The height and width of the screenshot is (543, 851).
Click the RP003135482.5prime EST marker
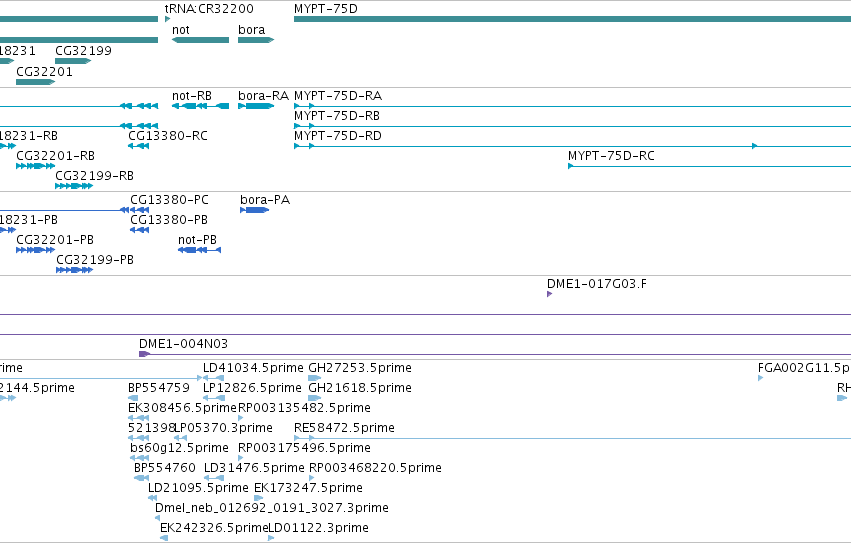pos(241,418)
